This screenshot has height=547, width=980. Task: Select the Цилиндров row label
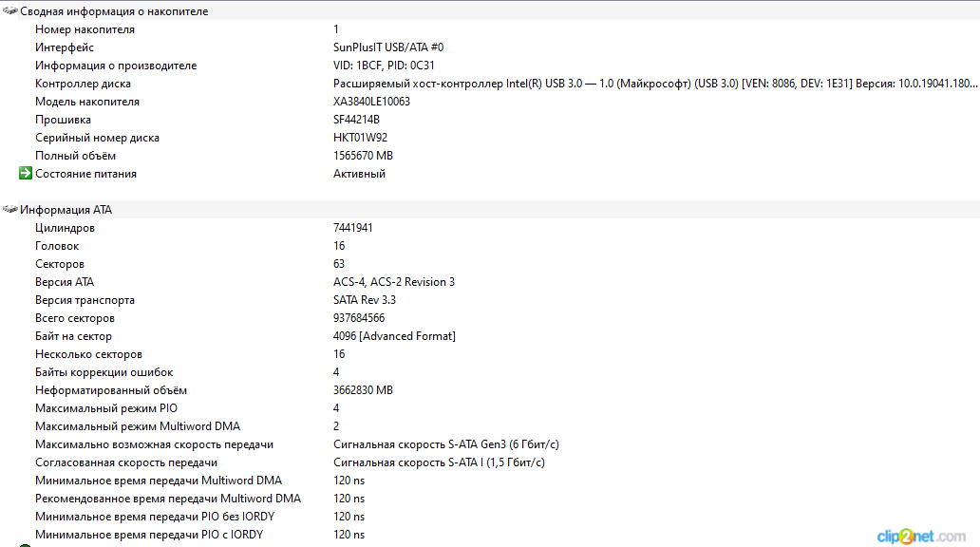tap(65, 228)
